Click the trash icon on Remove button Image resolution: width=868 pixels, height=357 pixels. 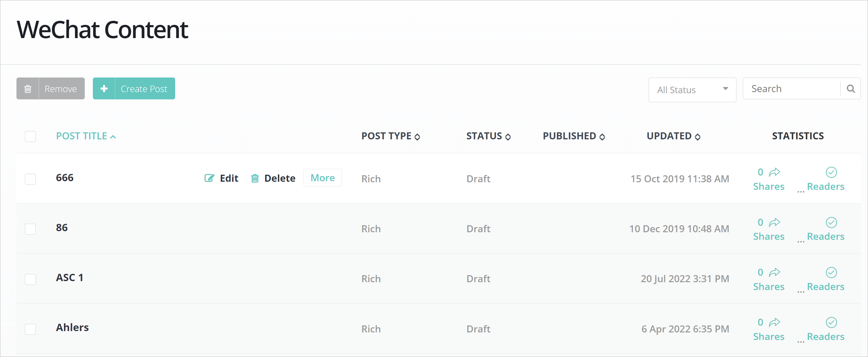(x=28, y=89)
